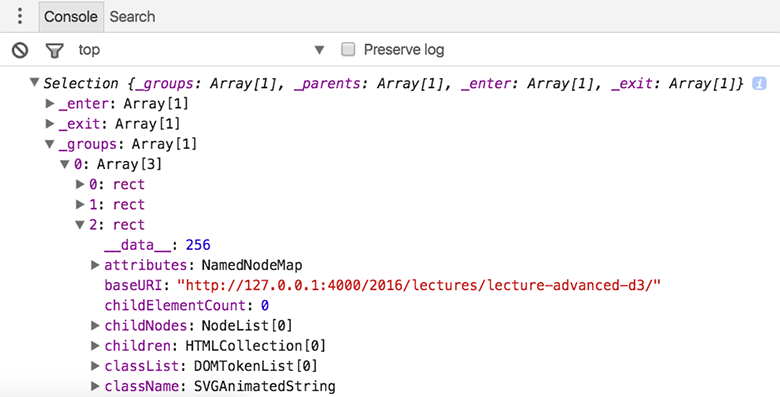Click the __data__ property name

coord(138,245)
